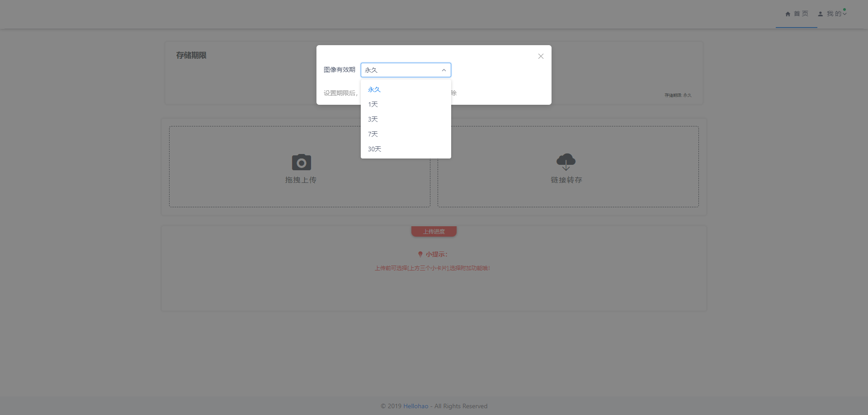Screen dimensions: 868x415
Task: Open the Hellohao footer link
Action: point(415,406)
